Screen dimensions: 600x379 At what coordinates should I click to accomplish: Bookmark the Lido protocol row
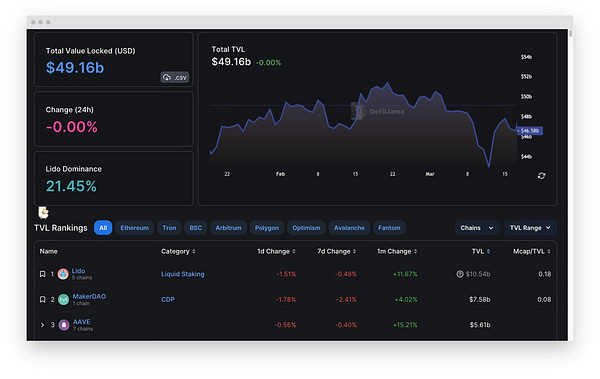pyautogui.click(x=42, y=274)
